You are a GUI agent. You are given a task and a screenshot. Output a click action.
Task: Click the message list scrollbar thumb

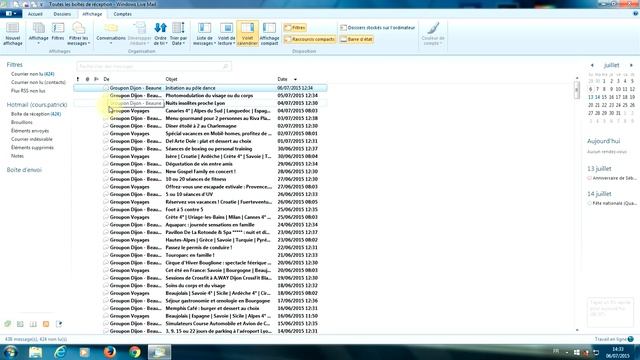coord(577,90)
